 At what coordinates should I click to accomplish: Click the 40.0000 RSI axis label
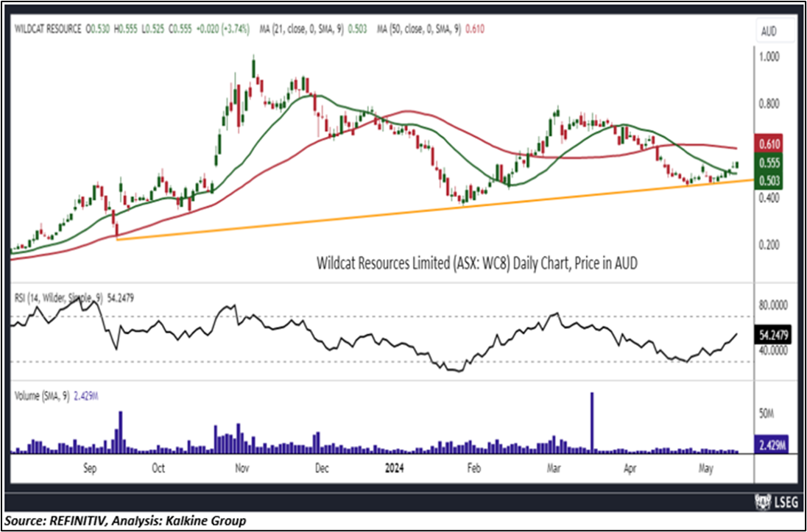pos(773,350)
